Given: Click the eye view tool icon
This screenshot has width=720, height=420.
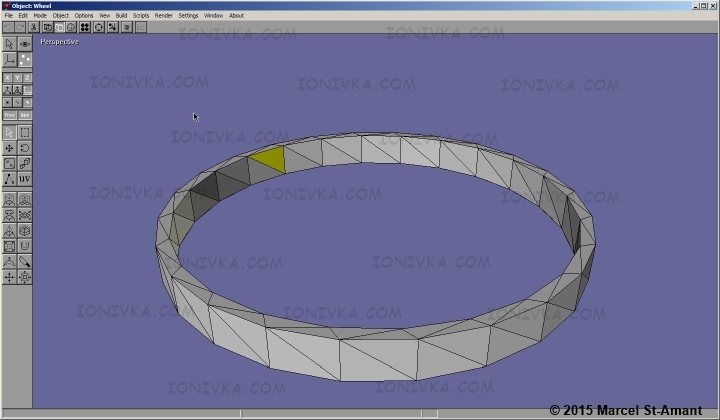Looking at the screenshot, I should pyautogui.click(x=25, y=45).
